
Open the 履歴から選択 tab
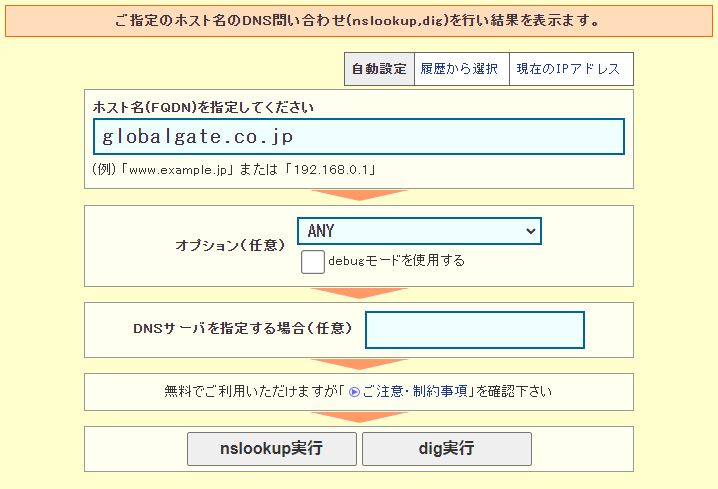[462, 69]
